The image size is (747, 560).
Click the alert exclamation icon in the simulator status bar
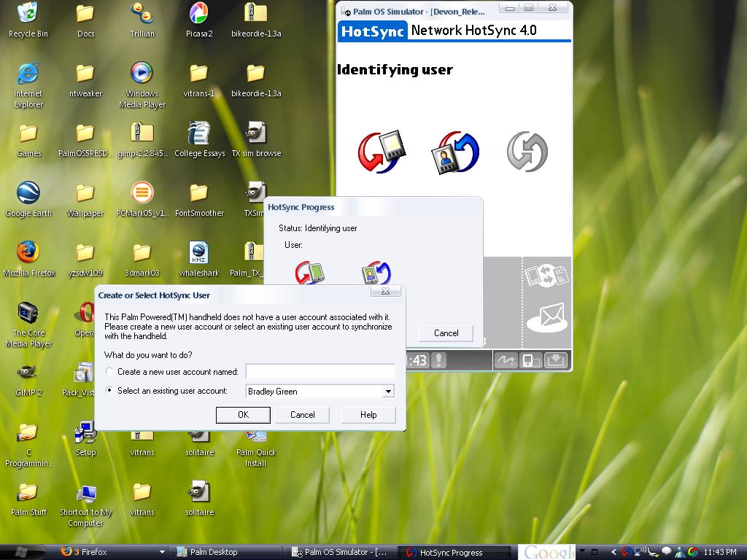tap(438, 360)
